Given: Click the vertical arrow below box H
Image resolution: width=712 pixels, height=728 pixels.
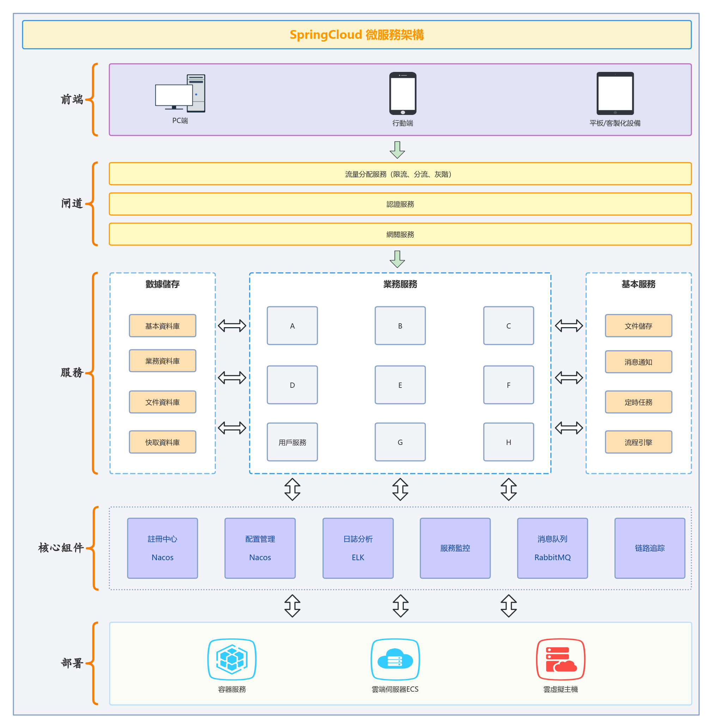Looking at the screenshot, I should [x=509, y=489].
